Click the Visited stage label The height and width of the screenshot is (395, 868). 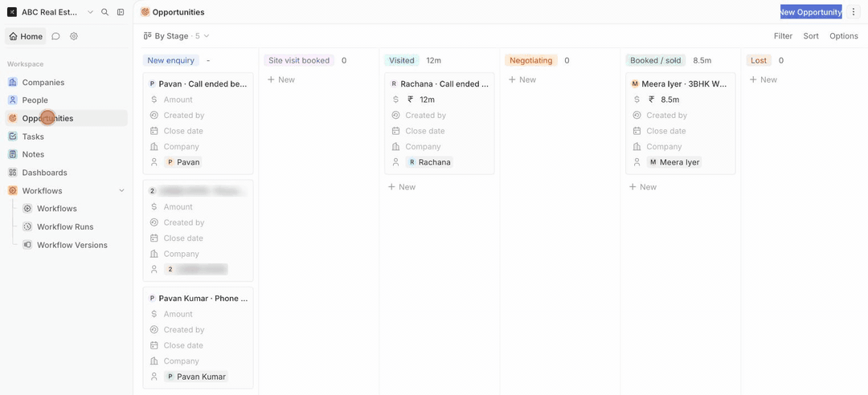tap(401, 60)
